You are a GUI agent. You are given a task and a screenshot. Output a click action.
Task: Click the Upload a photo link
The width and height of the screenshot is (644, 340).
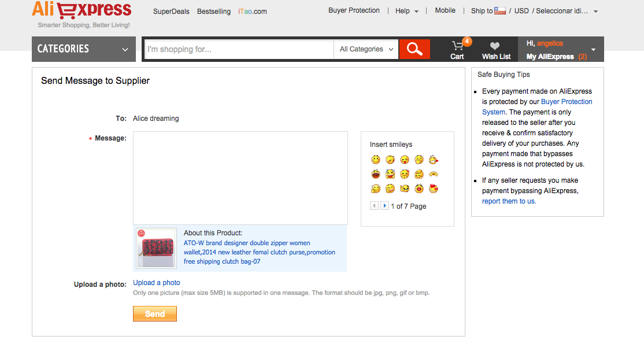point(157,283)
